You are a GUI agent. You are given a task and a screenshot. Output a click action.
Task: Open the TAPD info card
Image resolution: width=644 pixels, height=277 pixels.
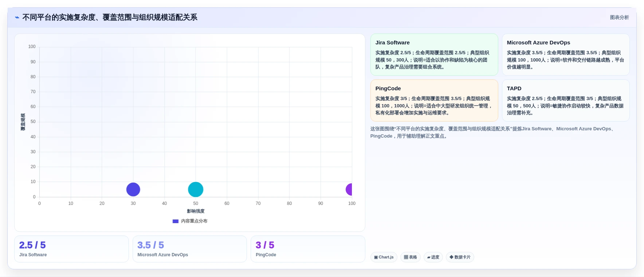[x=566, y=100]
